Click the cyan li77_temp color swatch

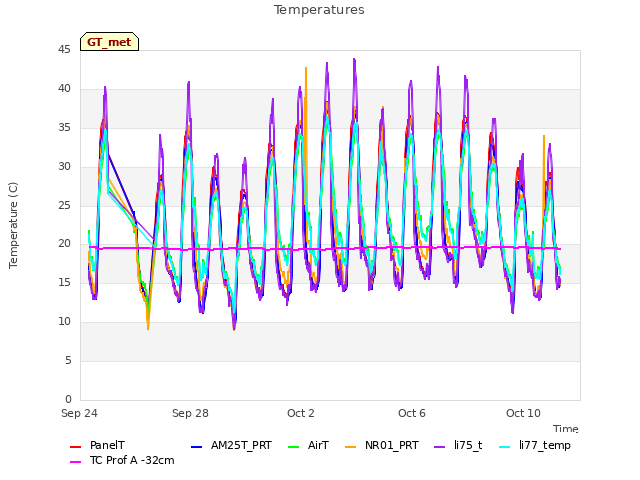pyautogui.click(x=505, y=447)
